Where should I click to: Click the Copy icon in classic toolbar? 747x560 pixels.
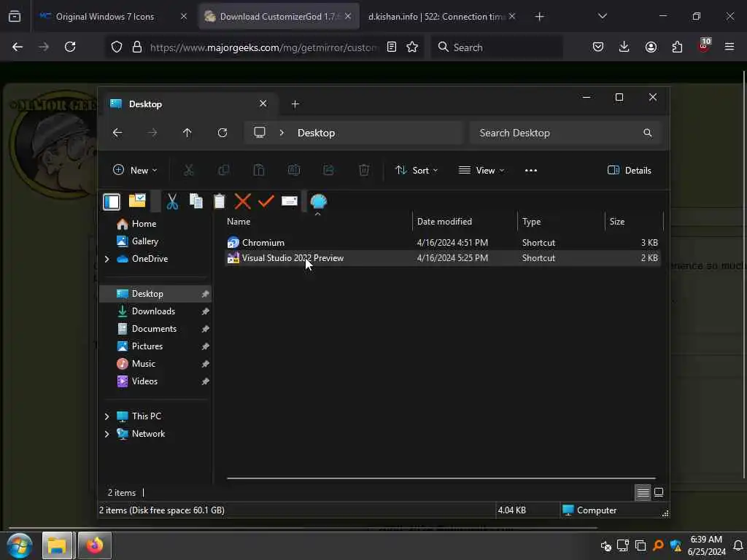(196, 201)
